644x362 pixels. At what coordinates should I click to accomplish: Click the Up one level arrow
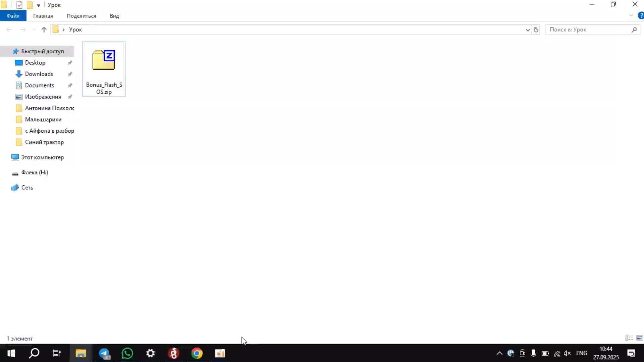coord(44,29)
